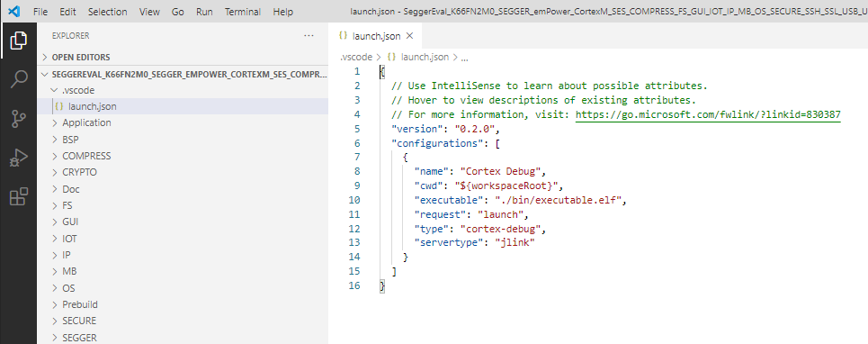Expand the MB folder
868x344 pixels.
183,271
